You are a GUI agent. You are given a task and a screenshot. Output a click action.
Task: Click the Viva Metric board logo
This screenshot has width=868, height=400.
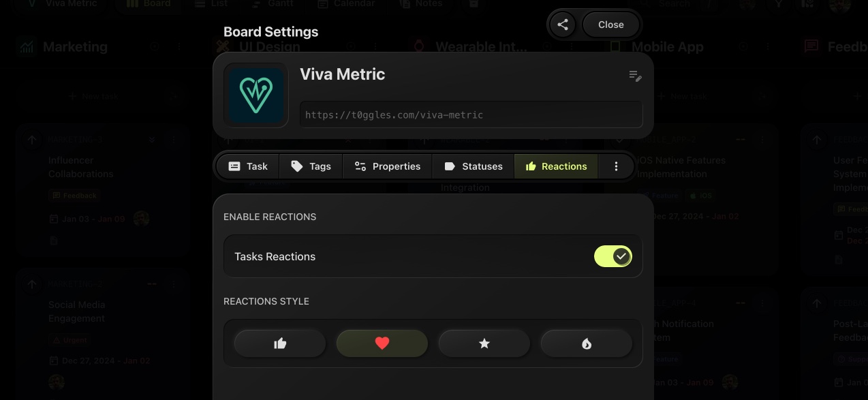[256, 95]
